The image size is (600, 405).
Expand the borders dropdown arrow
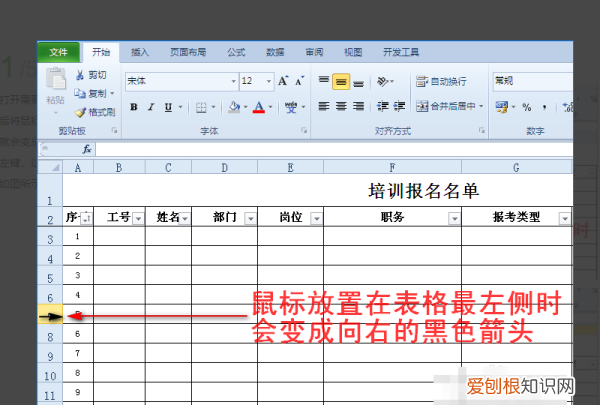pyautogui.click(x=214, y=107)
